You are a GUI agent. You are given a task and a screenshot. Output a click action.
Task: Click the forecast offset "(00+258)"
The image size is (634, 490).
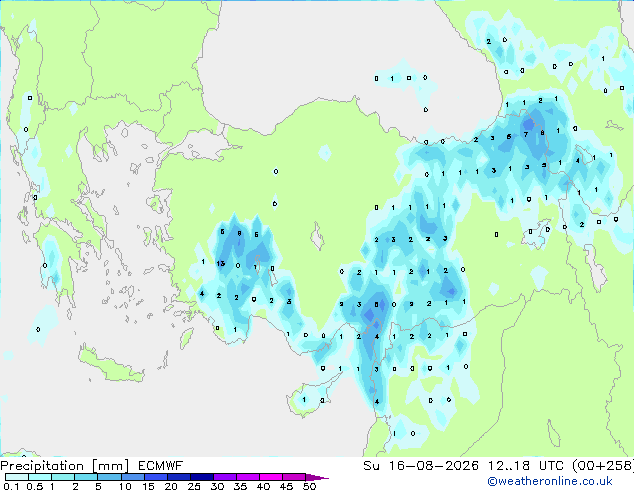(x=603, y=466)
